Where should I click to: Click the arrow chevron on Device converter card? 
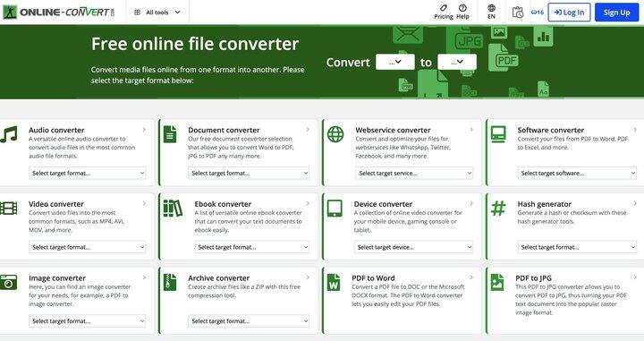click(x=471, y=203)
